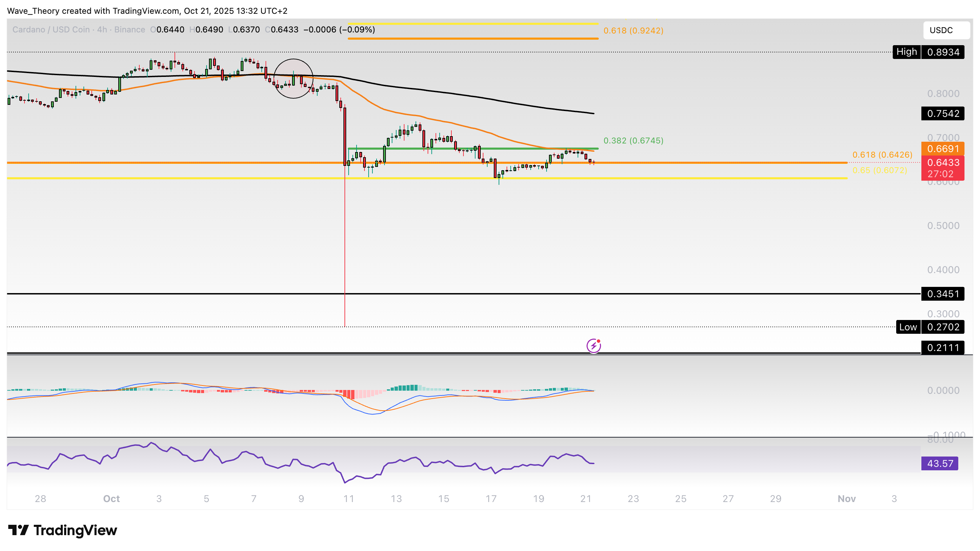Click the yellow 0.65 (0.6072) level label
The height and width of the screenshot is (551, 980).
[879, 170]
